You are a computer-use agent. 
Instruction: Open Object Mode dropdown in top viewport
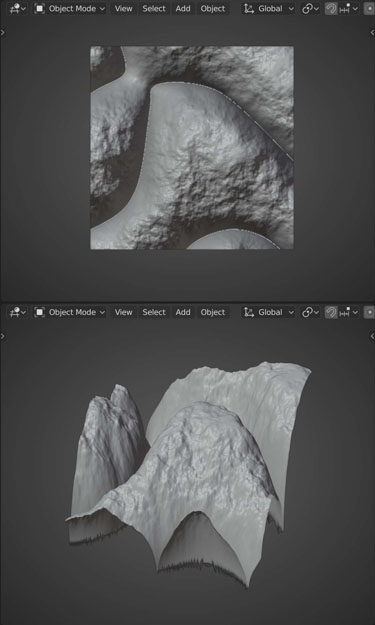pos(69,8)
